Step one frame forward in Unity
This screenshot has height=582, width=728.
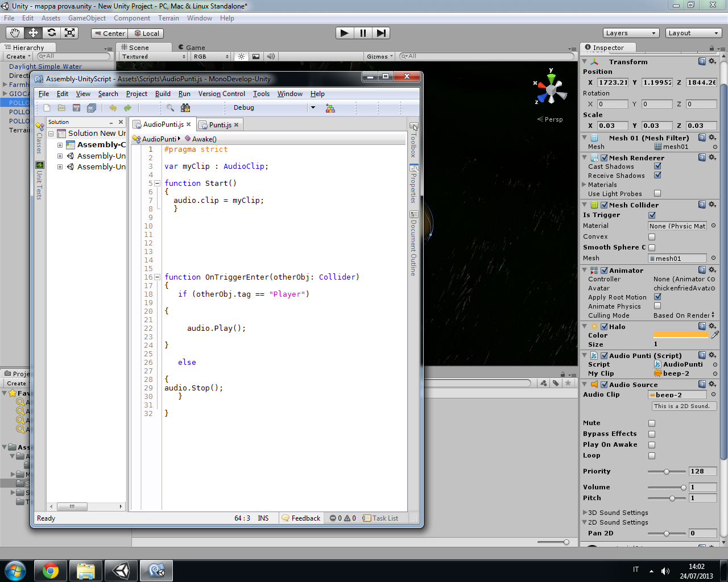(x=381, y=33)
